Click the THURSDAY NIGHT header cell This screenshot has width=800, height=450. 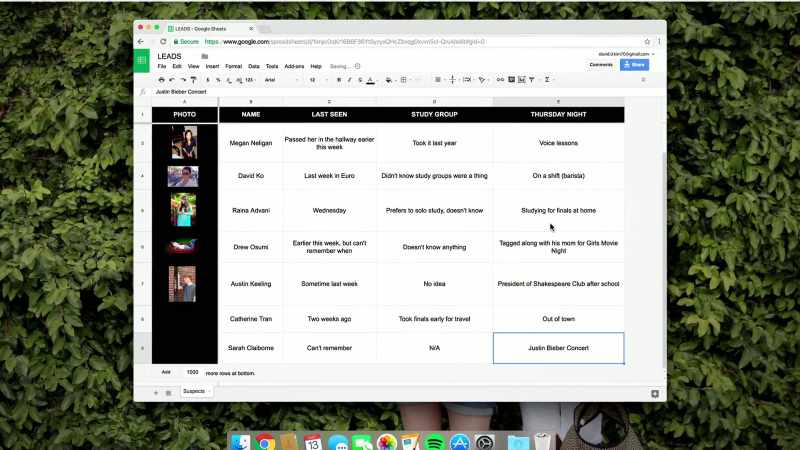[x=558, y=114]
